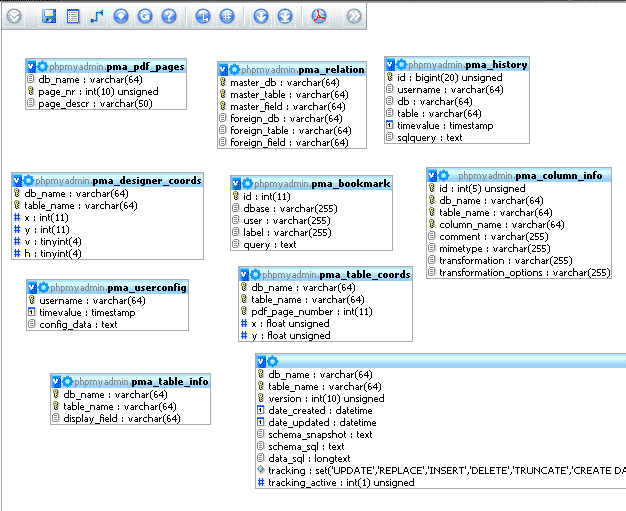Screen dimensions: 626x511
Task: Click the phpmyadmin.pma_userconfig table title
Action: click(x=119, y=288)
